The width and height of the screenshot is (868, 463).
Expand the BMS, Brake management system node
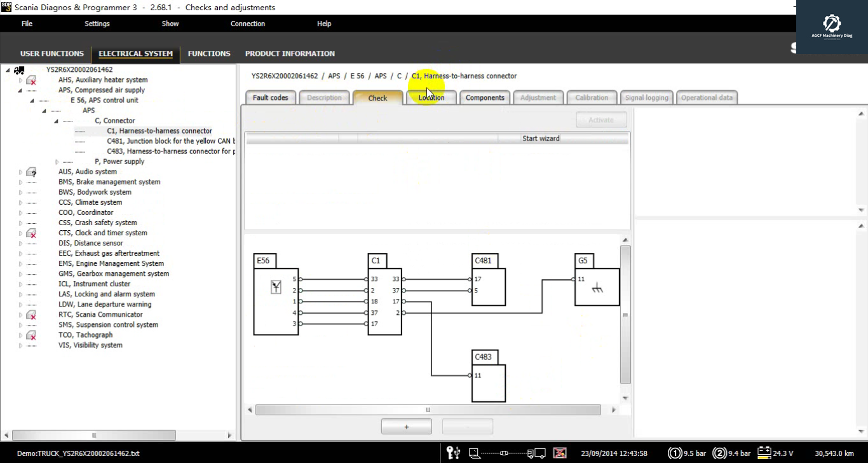coord(20,182)
